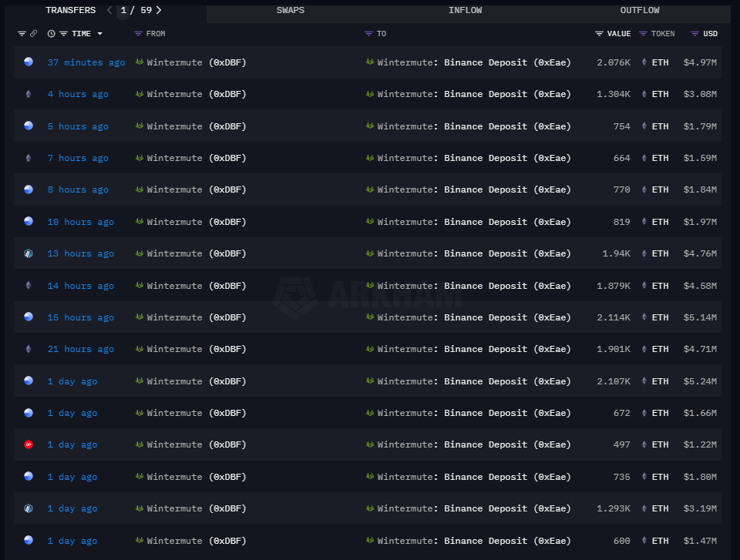Click the blue chain icon on 672 ETH row

[29, 412]
